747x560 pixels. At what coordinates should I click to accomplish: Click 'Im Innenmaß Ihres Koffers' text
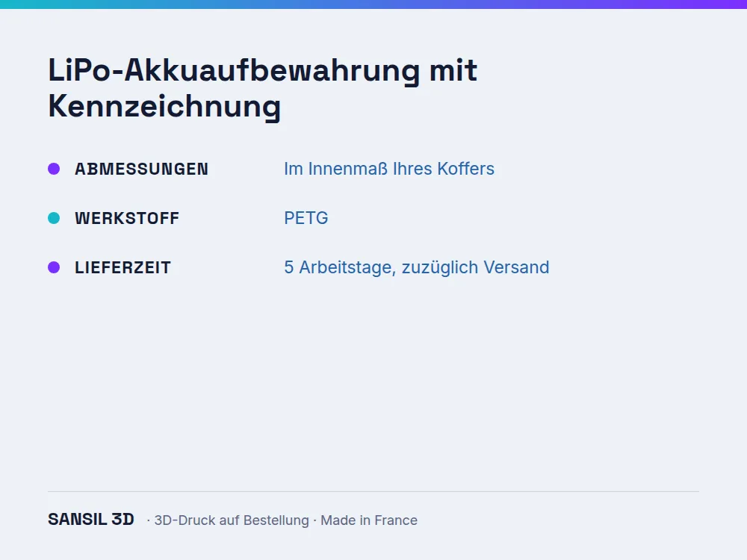click(x=389, y=169)
